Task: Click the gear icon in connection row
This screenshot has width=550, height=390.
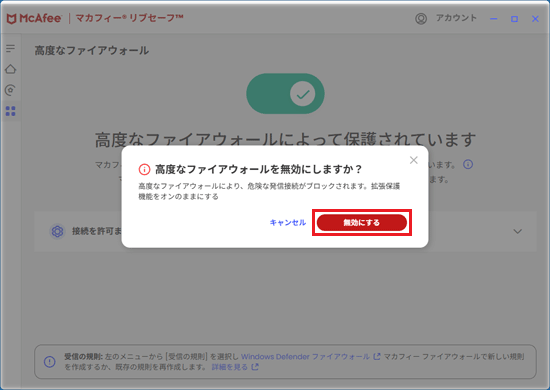Action: 58,231
